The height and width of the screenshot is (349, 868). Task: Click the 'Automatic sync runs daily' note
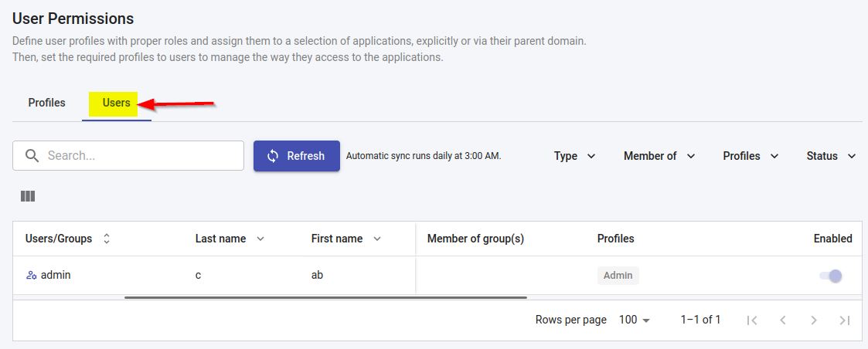click(424, 156)
